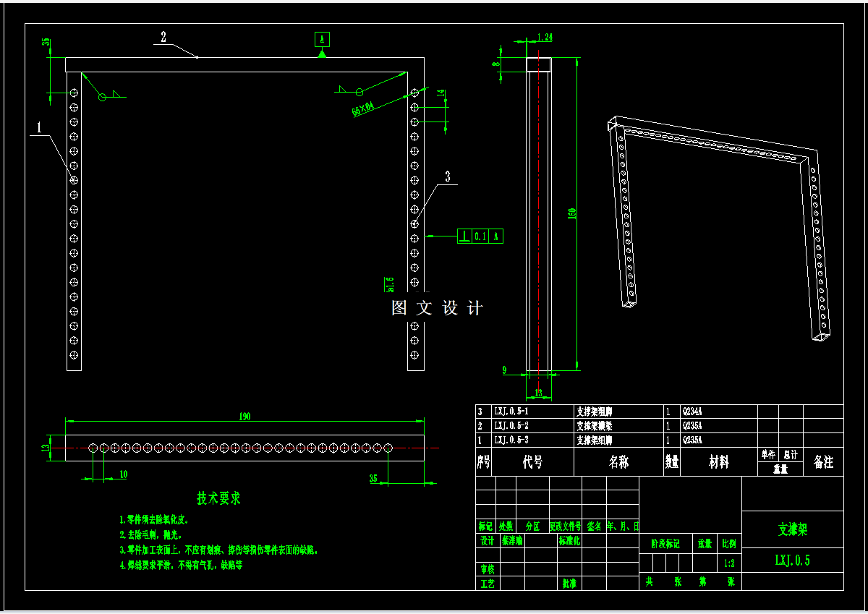Click Q235A in the LXJ.0.5-3 row
The image size is (868, 614).
point(692,439)
